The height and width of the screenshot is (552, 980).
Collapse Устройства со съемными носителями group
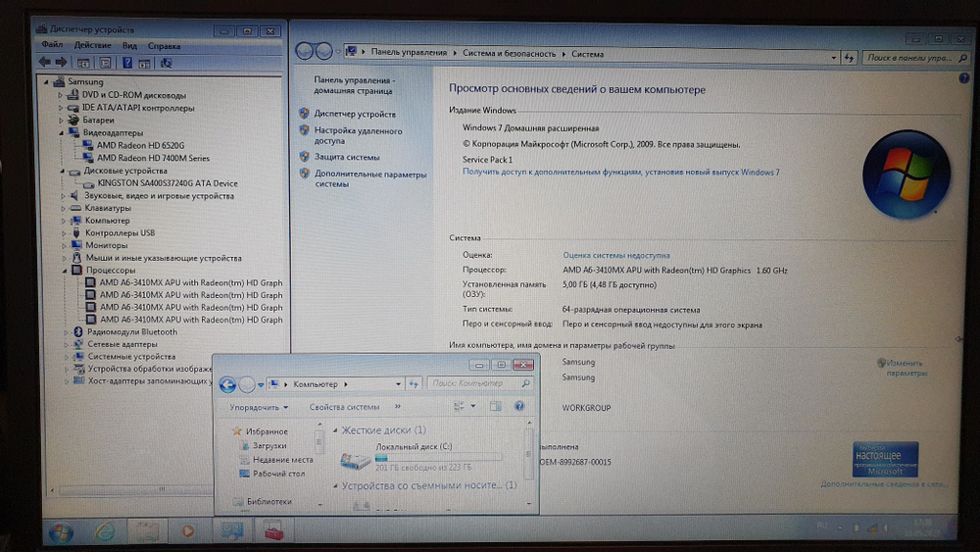pos(335,485)
